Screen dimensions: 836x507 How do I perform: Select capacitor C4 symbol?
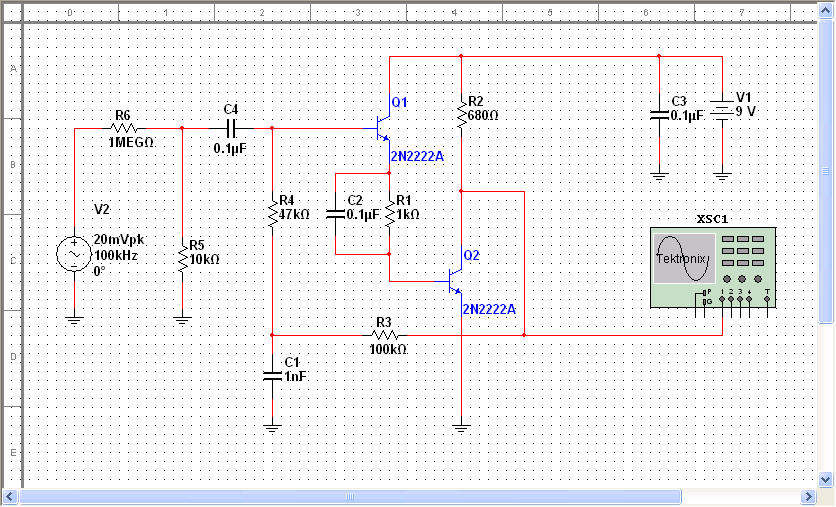[x=231, y=128]
